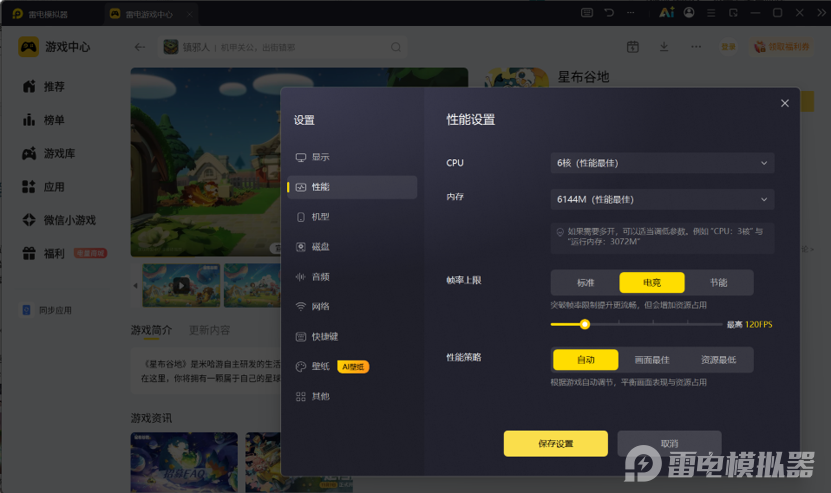Click the 领取福利券 coupon button
This screenshot has height=493, width=831.
(782, 47)
